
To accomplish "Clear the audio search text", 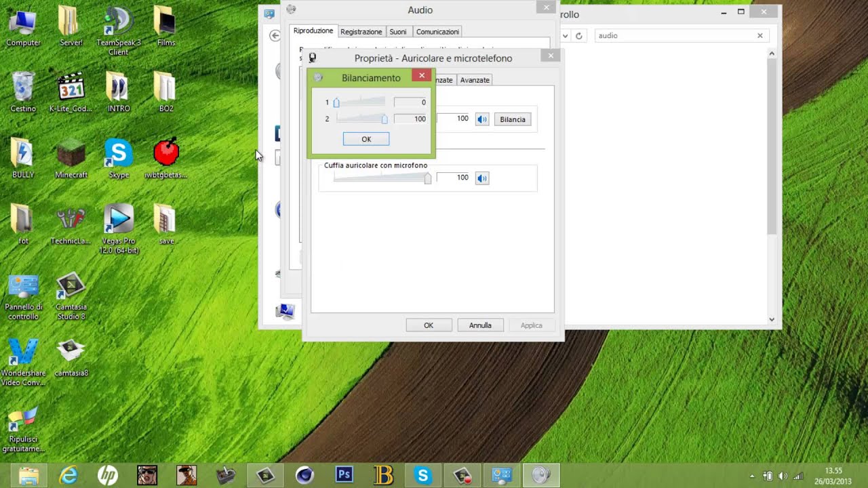I will (x=760, y=35).
